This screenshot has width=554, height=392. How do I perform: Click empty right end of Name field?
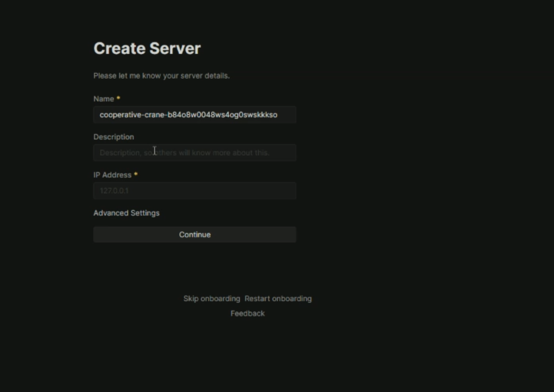[287, 115]
